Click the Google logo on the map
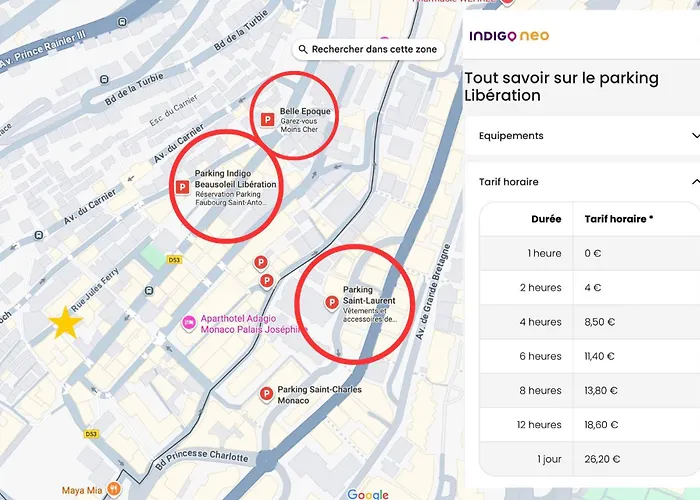This screenshot has width=700, height=500. (367, 495)
